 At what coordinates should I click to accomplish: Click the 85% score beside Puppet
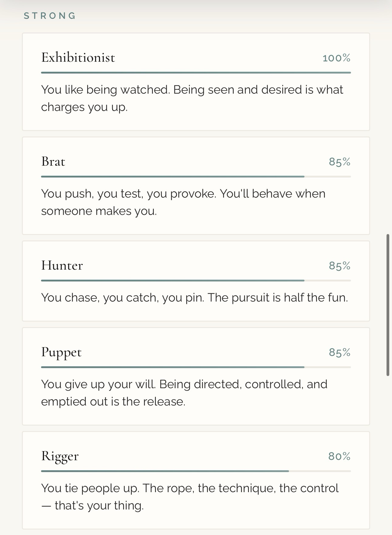point(339,352)
